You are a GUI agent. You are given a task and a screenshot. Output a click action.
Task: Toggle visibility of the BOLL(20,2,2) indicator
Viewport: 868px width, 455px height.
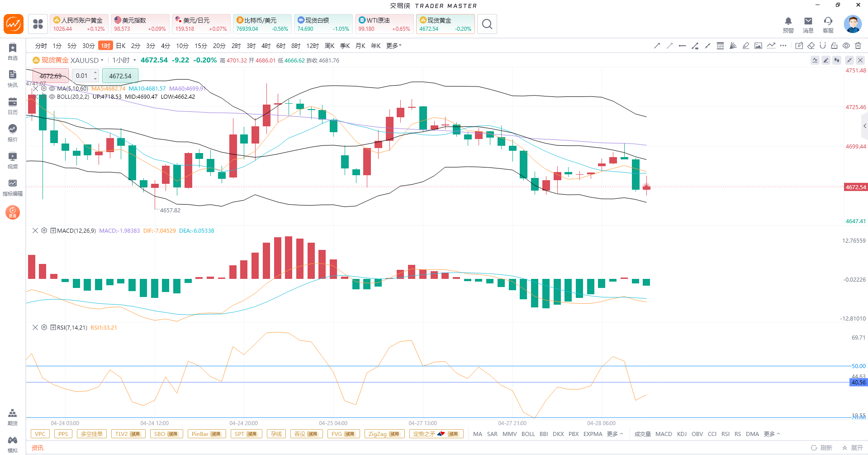(x=52, y=97)
